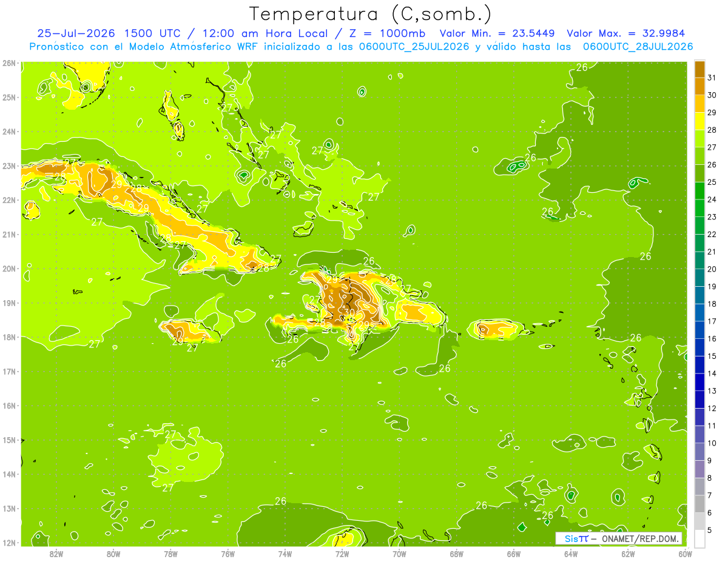This screenshot has height=562, width=728.
Task: Click the '62W' longitude axis label
Action: (x=629, y=554)
